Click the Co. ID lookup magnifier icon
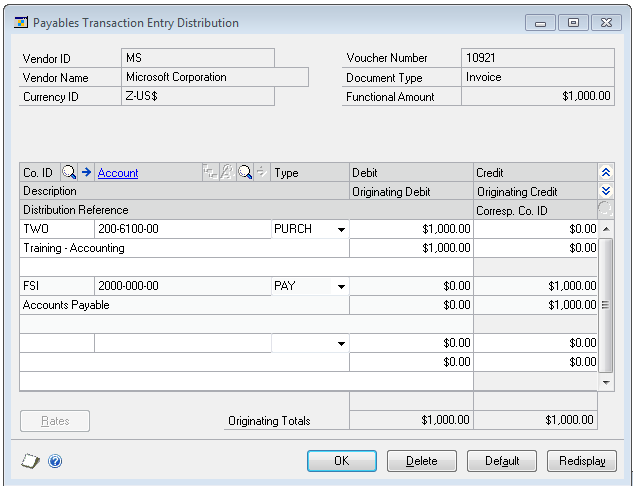The height and width of the screenshot is (486, 633). pyautogui.click(x=68, y=173)
